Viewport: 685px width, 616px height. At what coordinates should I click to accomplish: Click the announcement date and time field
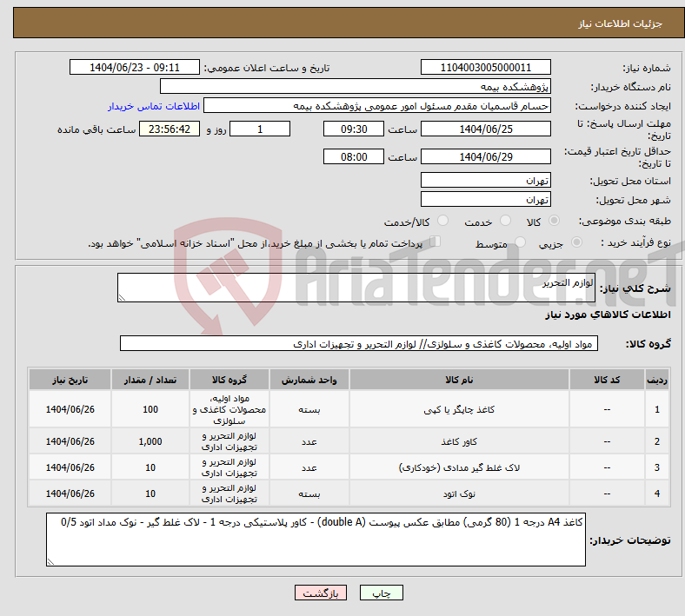pos(135,67)
